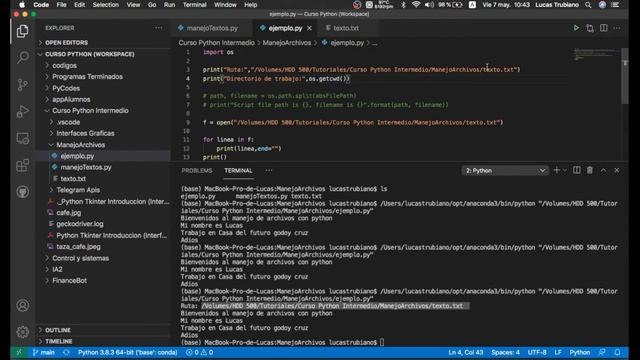Split the editor to the right
This screenshot has width=640, height=360.
pyautogui.click(x=603, y=28)
